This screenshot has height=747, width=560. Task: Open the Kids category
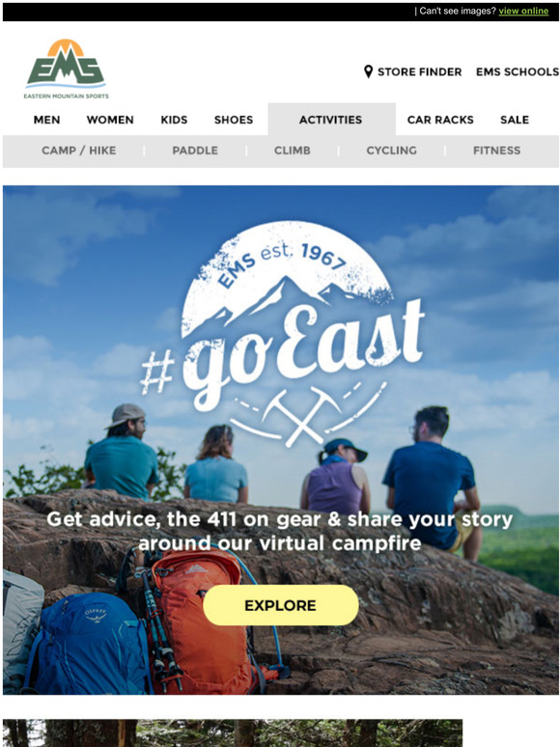pos(174,120)
